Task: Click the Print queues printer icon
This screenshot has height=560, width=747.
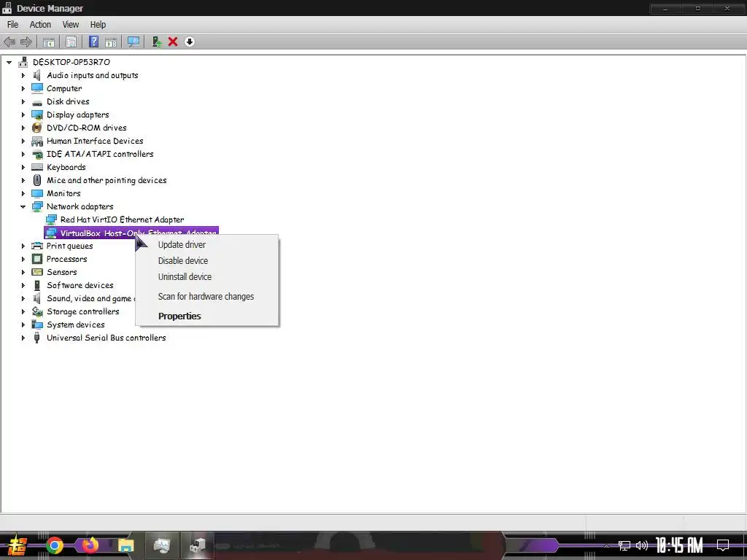Action: tap(37, 246)
